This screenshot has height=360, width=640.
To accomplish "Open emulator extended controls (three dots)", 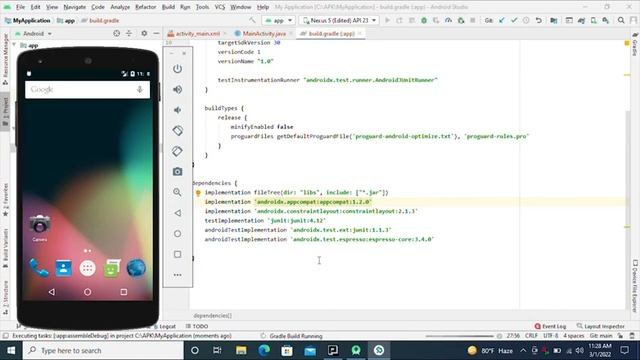I will point(177,275).
